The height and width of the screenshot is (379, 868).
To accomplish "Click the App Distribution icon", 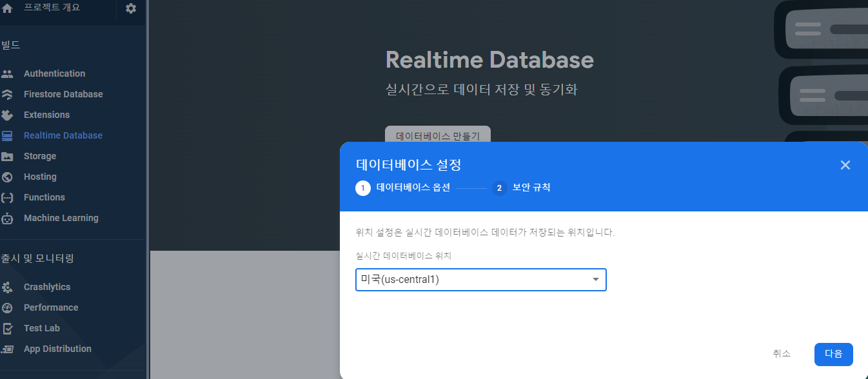I will pyautogui.click(x=7, y=349).
